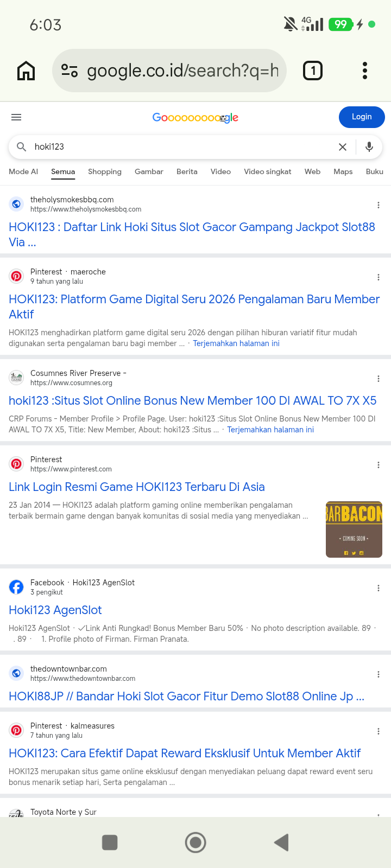391x868 pixels.
Task: Tap 'Toyota Norte y Sur' source name
Action: 64,812
